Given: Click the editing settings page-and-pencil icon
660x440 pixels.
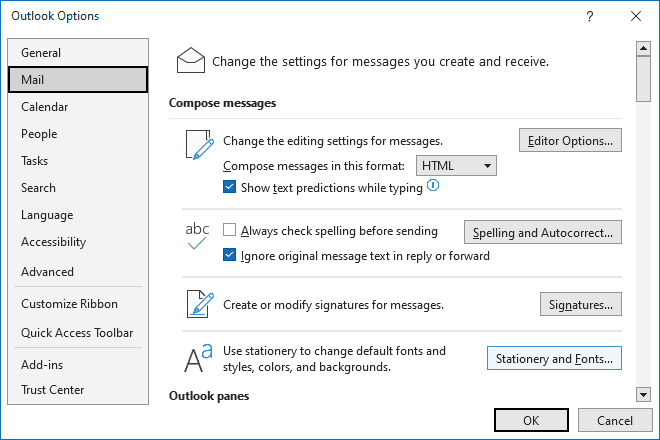Looking at the screenshot, I should pyautogui.click(x=200, y=145).
